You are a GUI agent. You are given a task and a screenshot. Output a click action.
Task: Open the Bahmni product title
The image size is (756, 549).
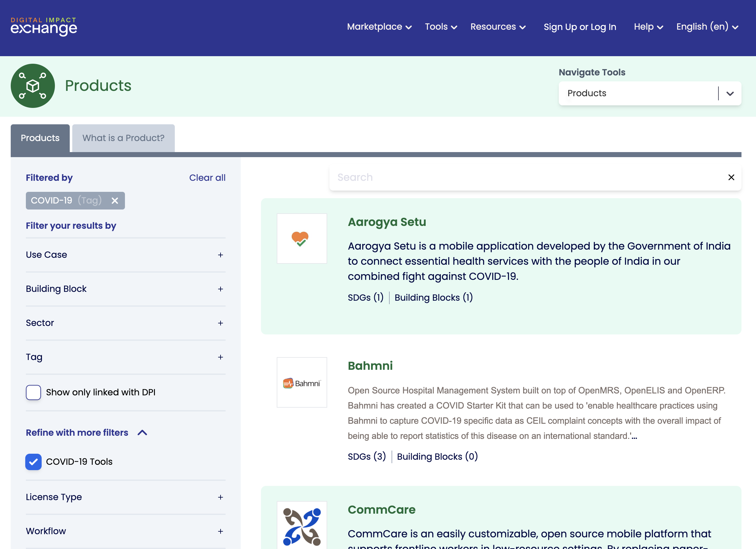click(x=370, y=366)
